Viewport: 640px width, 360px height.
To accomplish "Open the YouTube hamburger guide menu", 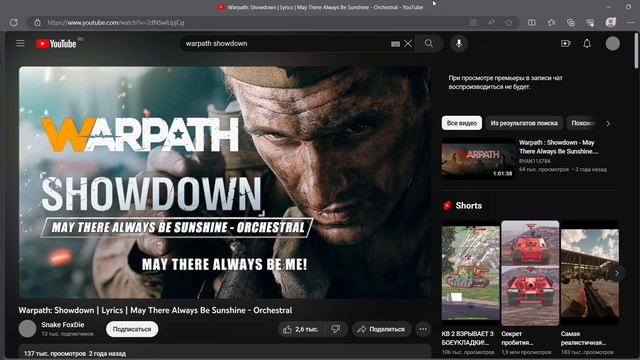I will pyautogui.click(x=20, y=43).
